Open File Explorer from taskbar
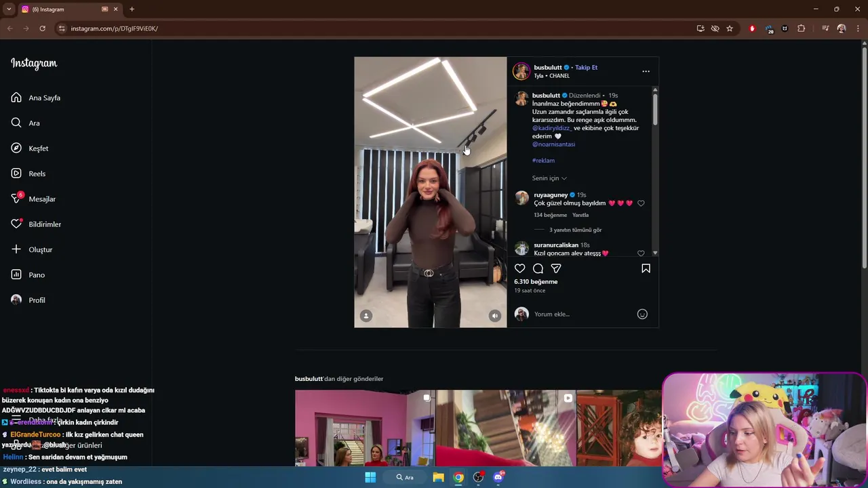 (439, 477)
